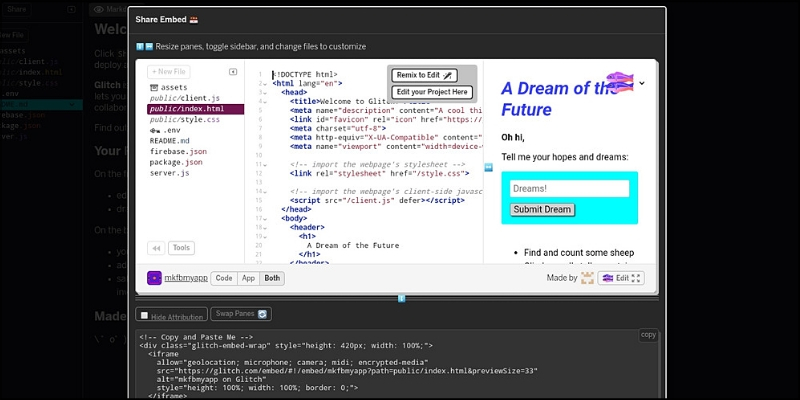The height and width of the screenshot is (400, 800).
Task: Collapse the fold arrow at code line 2
Action: (265, 84)
